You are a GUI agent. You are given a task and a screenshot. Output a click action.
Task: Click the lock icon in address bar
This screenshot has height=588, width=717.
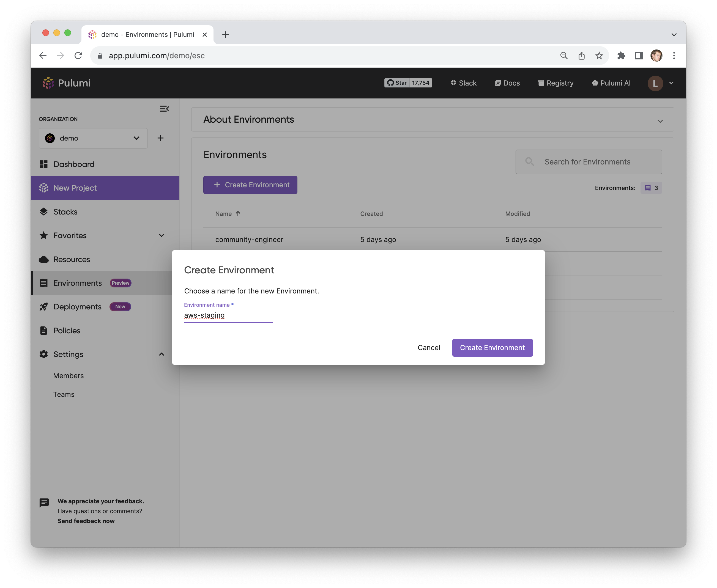pos(100,56)
